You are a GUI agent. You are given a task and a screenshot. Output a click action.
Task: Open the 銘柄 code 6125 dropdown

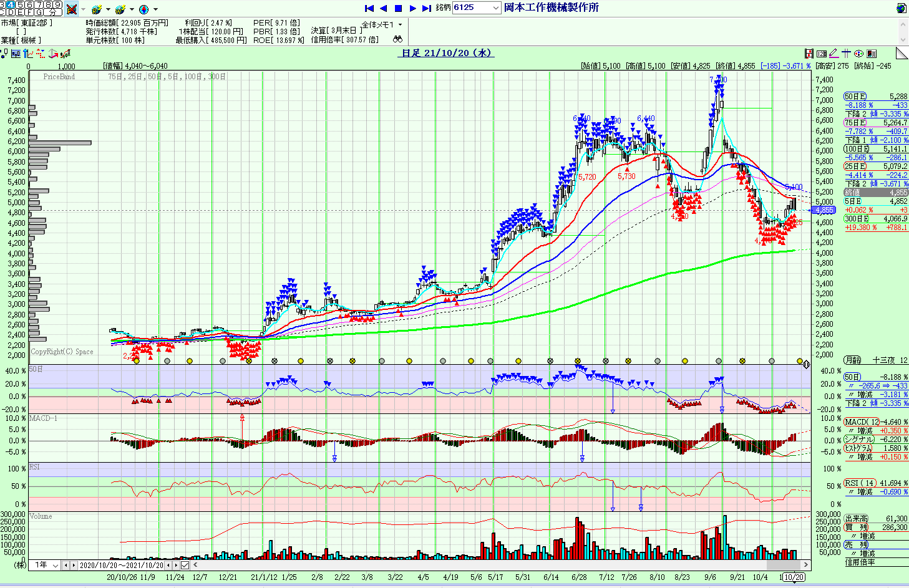click(496, 8)
